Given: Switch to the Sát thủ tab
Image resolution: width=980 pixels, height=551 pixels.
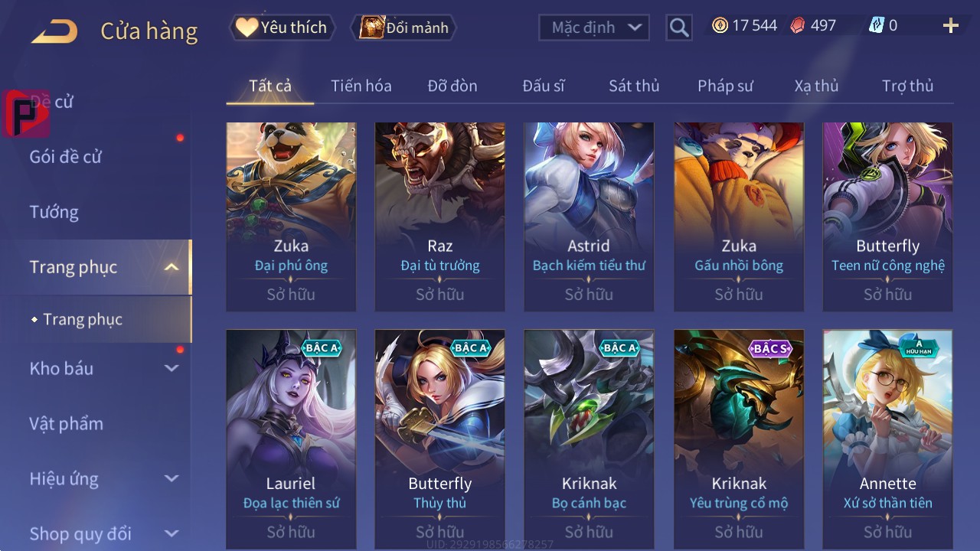Looking at the screenshot, I should [x=634, y=86].
